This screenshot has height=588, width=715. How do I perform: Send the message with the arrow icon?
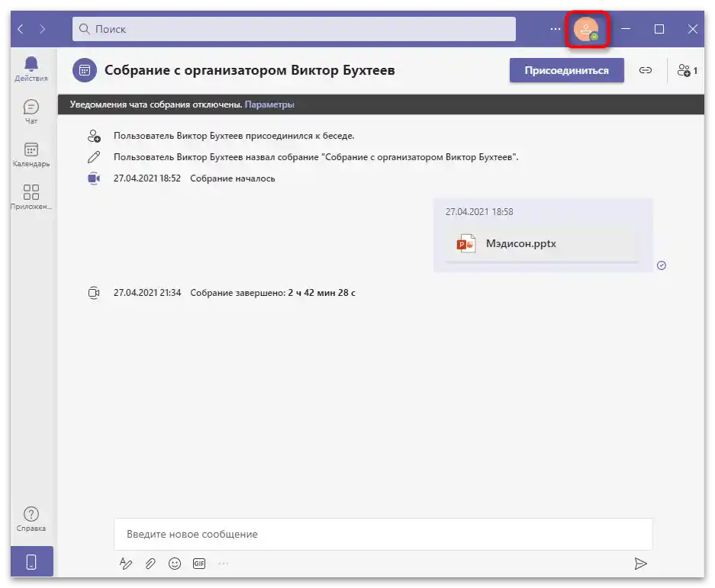click(641, 564)
